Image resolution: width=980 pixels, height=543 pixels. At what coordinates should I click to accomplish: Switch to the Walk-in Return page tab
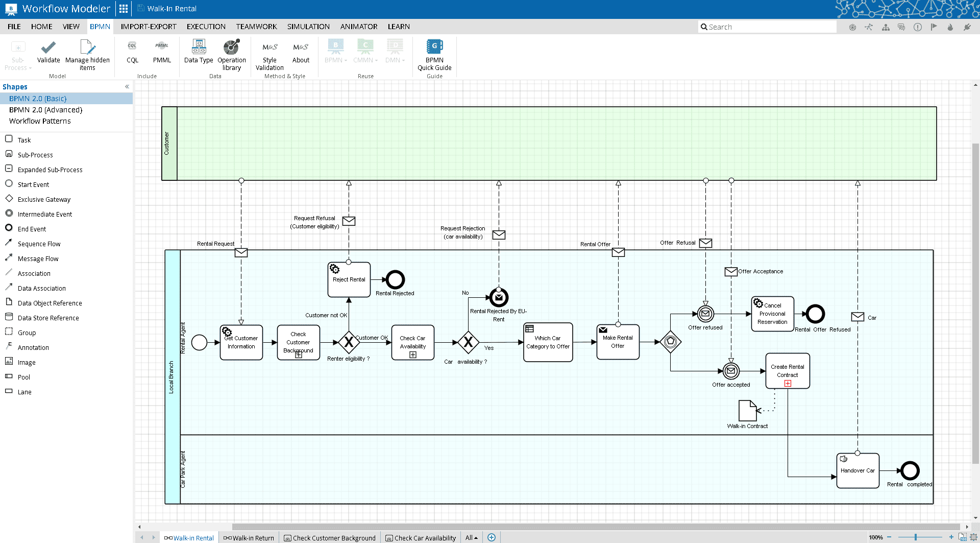click(249, 538)
